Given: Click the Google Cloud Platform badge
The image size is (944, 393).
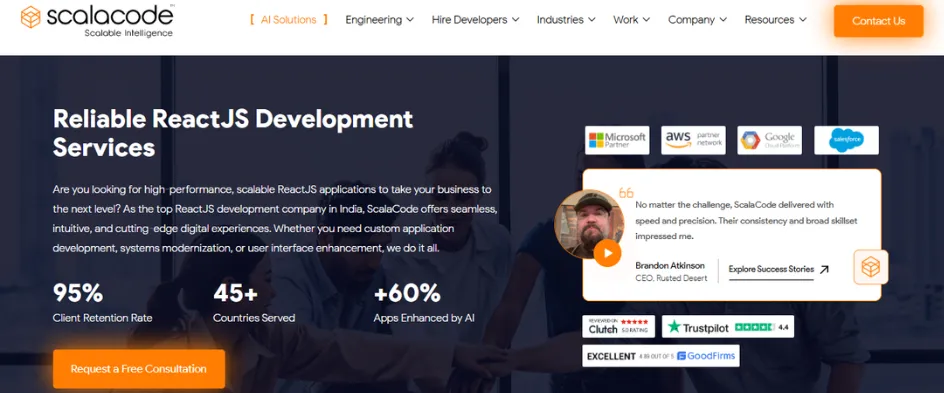Looking at the screenshot, I should pyautogui.click(x=769, y=140).
